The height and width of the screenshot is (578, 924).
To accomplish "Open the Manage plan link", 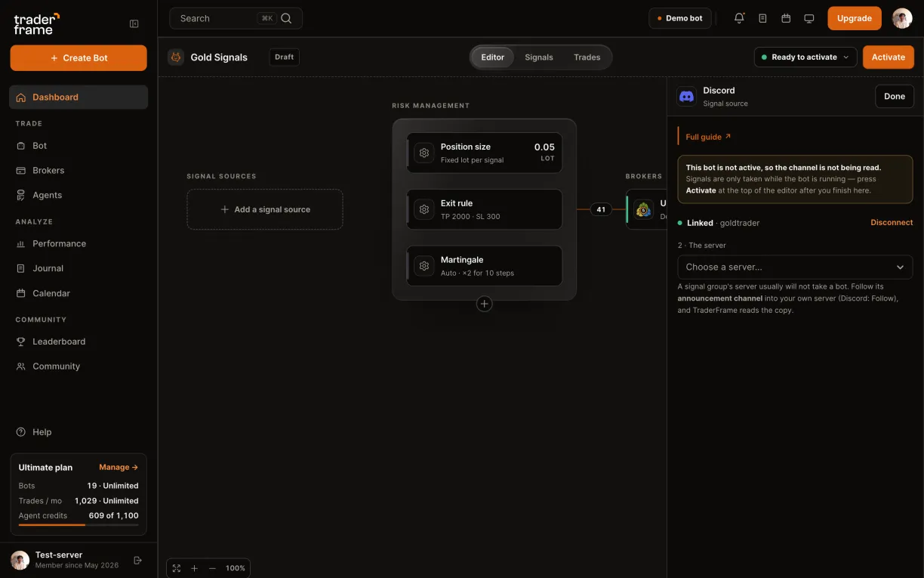I will point(119,468).
